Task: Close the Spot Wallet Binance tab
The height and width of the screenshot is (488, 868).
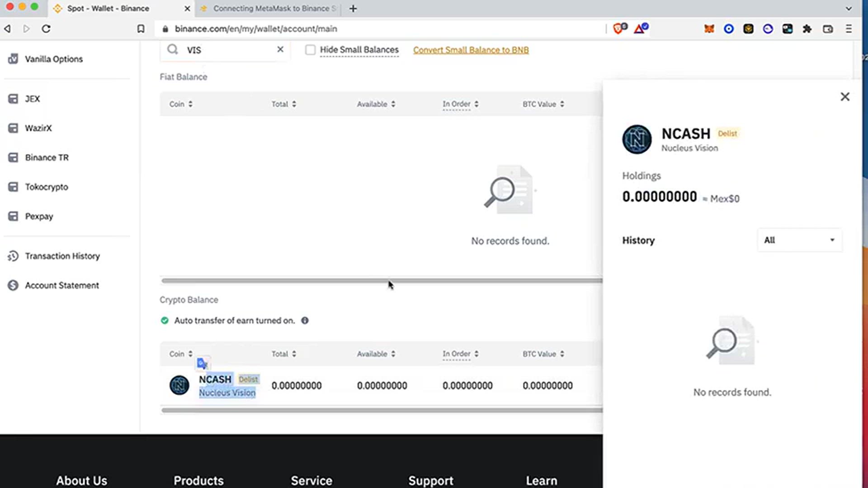Action: (187, 9)
